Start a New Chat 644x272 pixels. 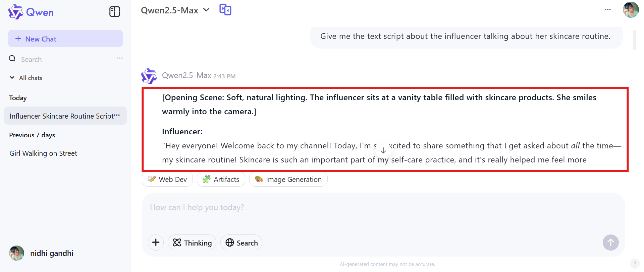(65, 39)
